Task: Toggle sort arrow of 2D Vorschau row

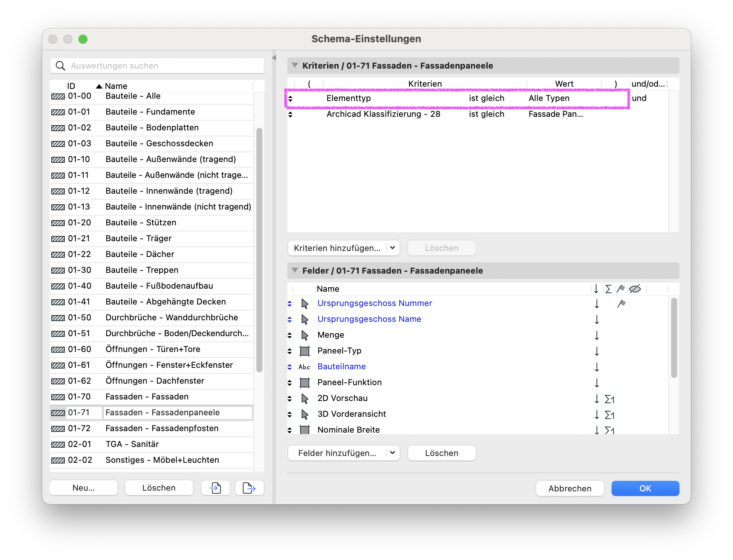Action: pyautogui.click(x=597, y=398)
